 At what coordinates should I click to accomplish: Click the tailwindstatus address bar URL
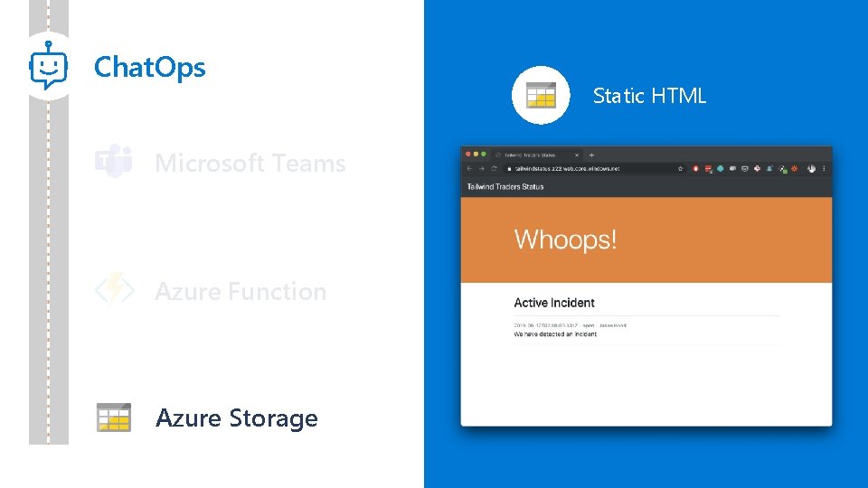(568, 169)
